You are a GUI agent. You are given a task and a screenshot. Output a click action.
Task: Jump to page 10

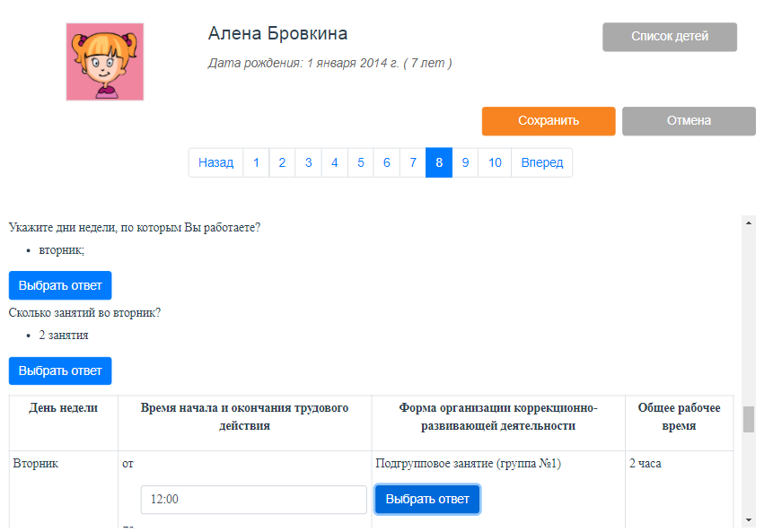[x=495, y=162]
